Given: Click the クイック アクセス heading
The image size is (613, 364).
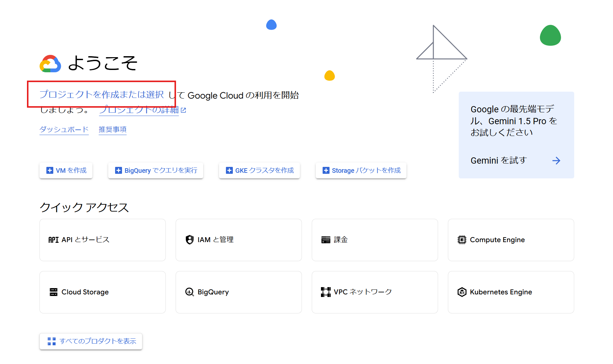Looking at the screenshot, I should (x=84, y=208).
